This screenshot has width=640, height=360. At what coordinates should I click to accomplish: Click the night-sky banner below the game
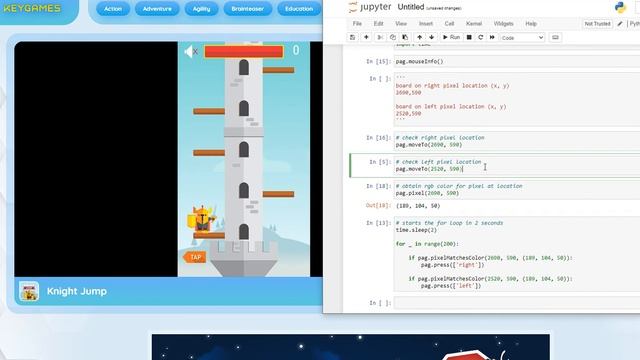coord(351,347)
